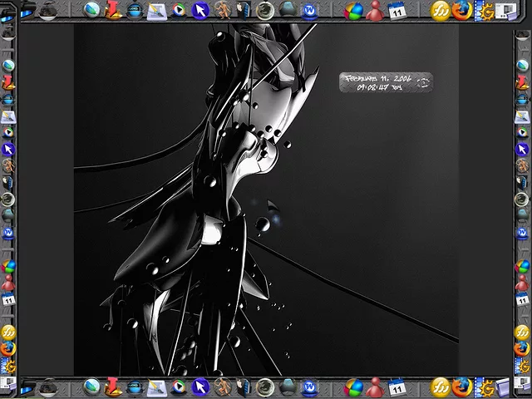Open the globe icon in the top dock

point(91,11)
